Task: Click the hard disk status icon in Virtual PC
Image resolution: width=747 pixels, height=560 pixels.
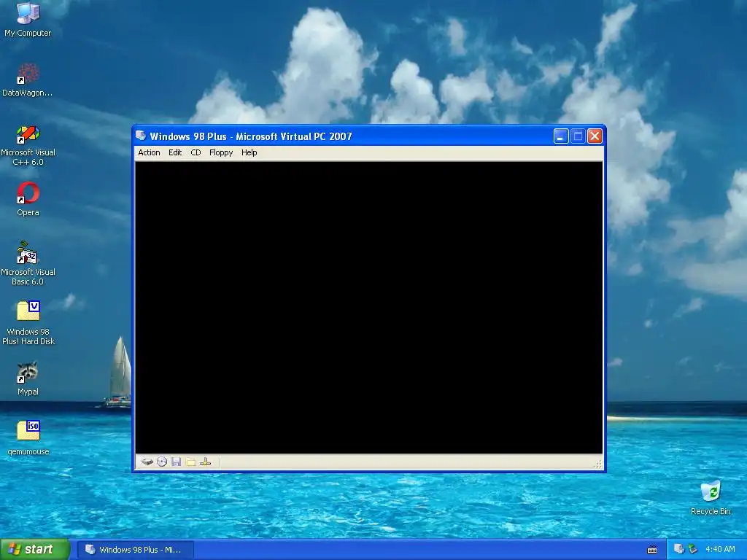Action: point(147,462)
